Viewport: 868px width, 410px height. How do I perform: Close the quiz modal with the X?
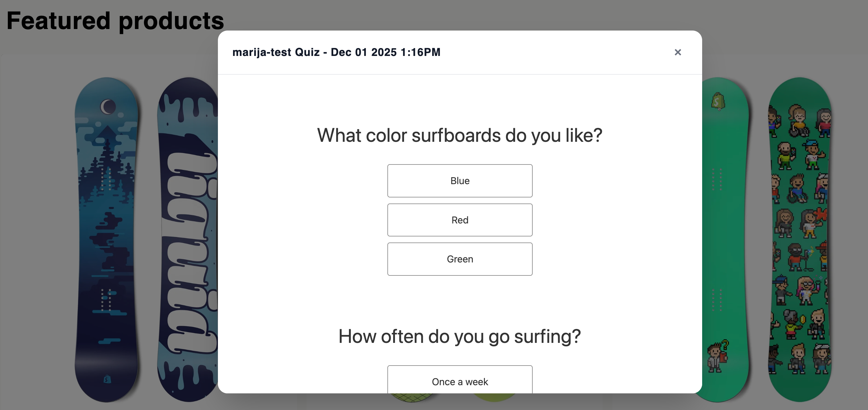point(678,52)
